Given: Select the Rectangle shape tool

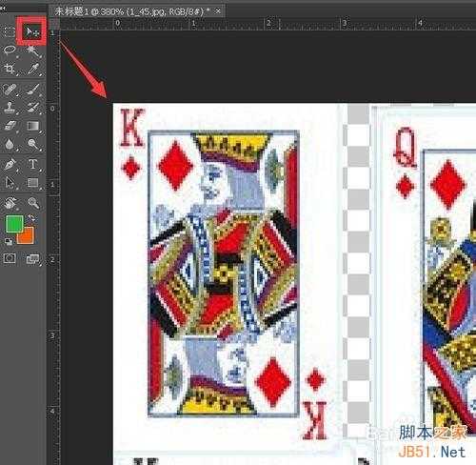Looking at the screenshot, I should pyautogui.click(x=33, y=183).
